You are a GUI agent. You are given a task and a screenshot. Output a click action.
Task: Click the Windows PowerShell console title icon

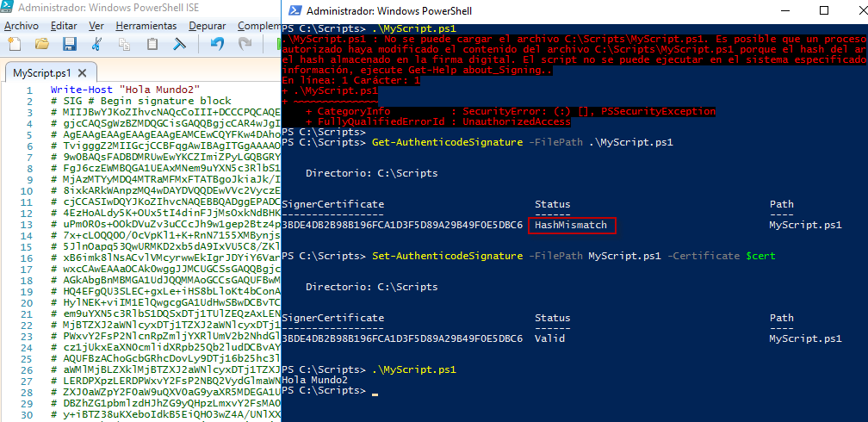click(x=295, y=10)
